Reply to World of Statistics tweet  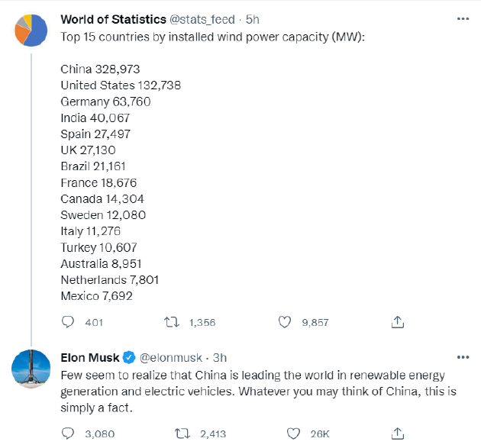coord(68,322)
